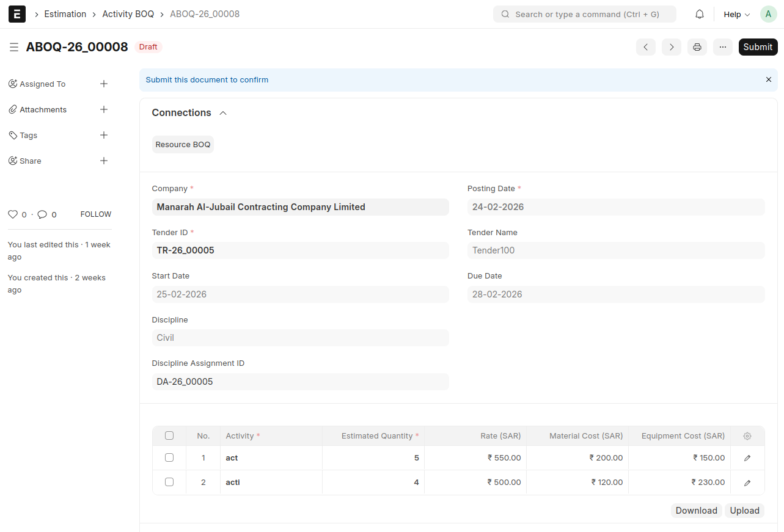Open the user avatar menu

(768, 14)
